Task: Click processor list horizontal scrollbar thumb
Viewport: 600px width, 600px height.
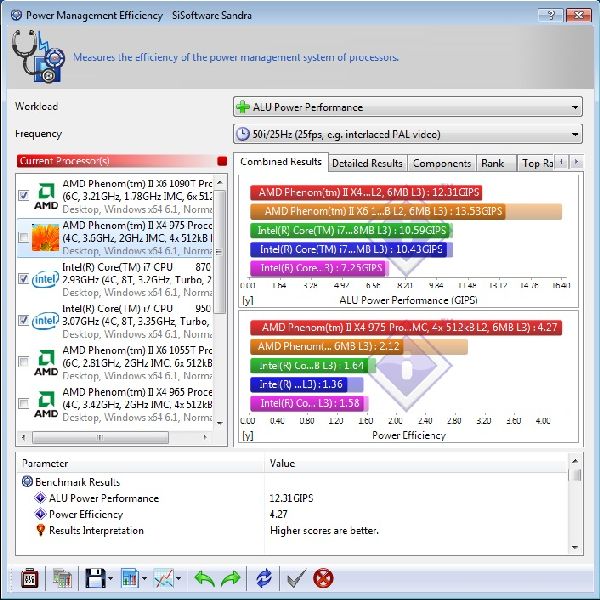Action: [x=100, y=437]
